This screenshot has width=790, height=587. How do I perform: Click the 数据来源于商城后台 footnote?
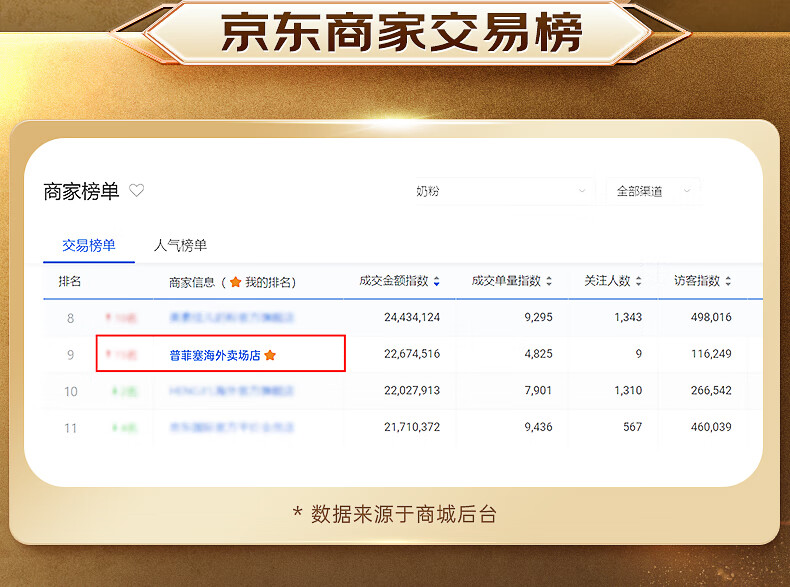[404, 514]
